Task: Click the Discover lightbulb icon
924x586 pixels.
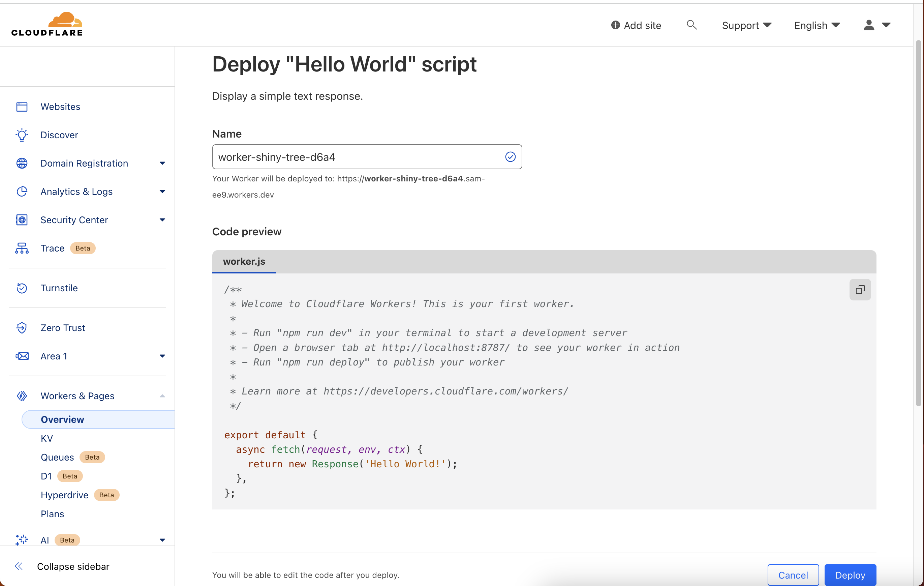Action: 22,135
